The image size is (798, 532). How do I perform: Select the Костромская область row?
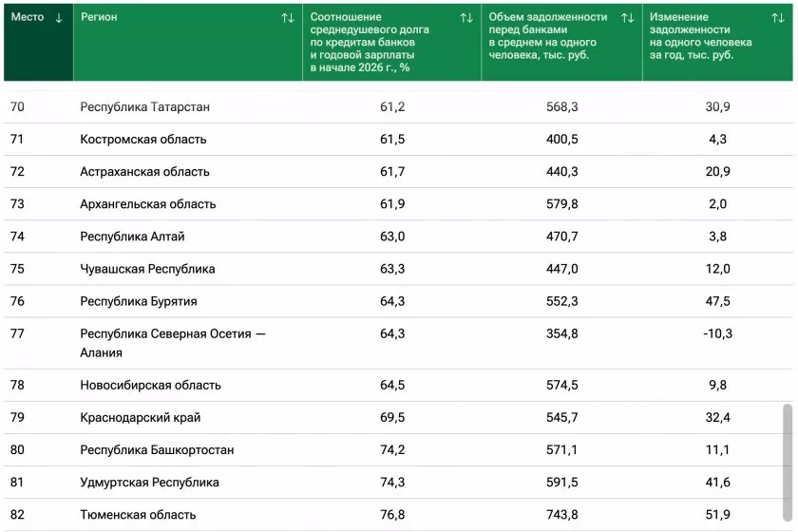click(x=142, y=140)
